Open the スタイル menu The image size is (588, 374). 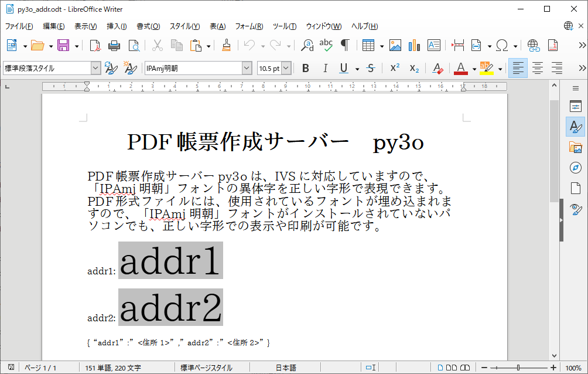click(x=184, y=26)
